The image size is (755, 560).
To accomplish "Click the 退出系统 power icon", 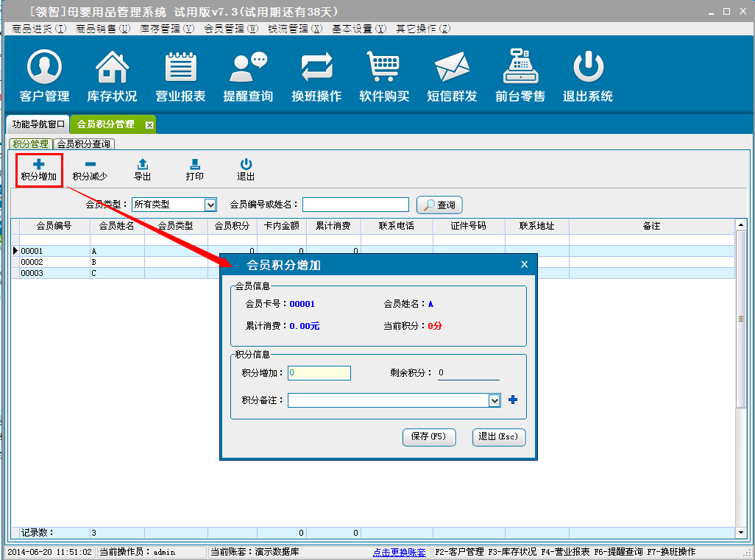I will pos(588,76).
